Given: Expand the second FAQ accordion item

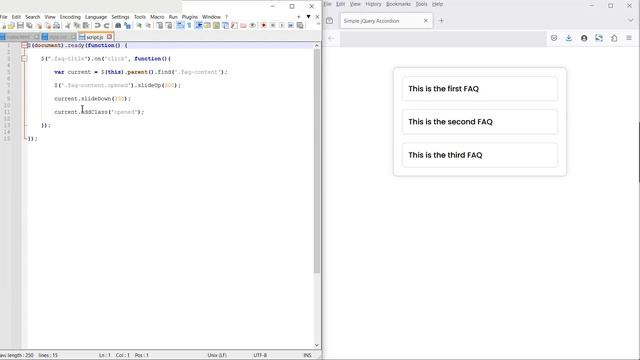Looking at the screenshot, I should tap(480, 122).
